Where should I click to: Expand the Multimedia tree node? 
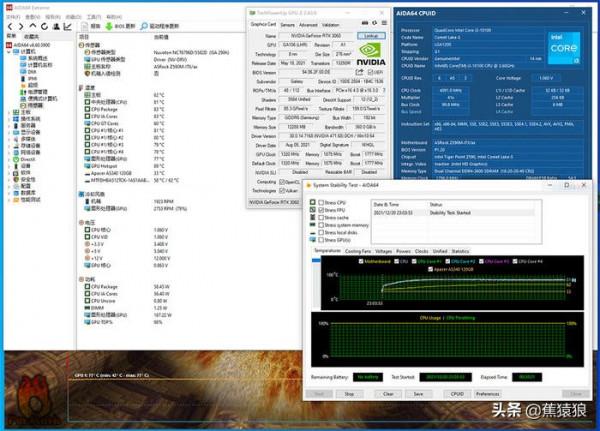coord(9,139)
